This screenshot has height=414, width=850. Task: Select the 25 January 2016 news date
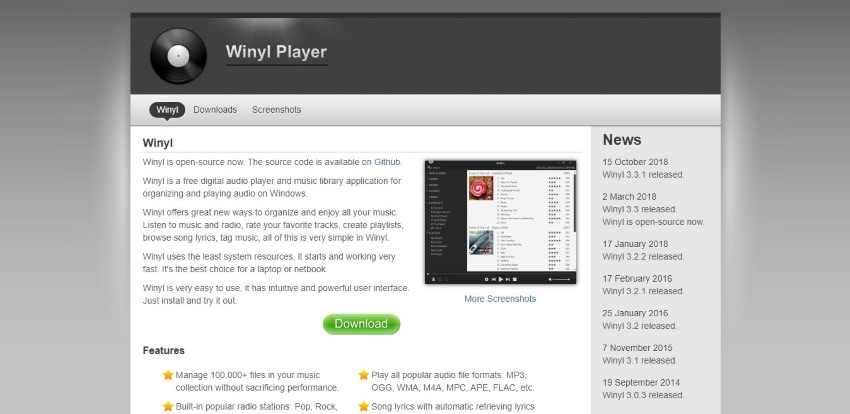point(635,313)
